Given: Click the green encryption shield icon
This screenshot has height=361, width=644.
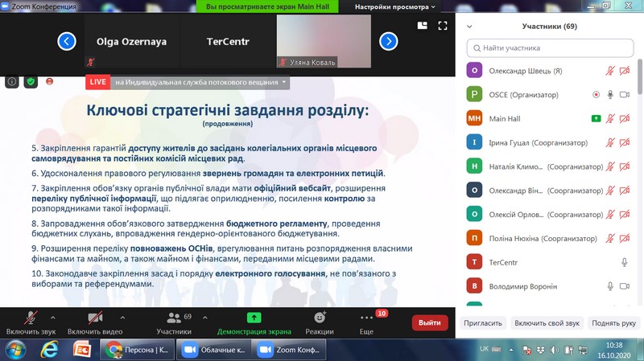Looking at the screenshot, I should (x=31, y=81).
